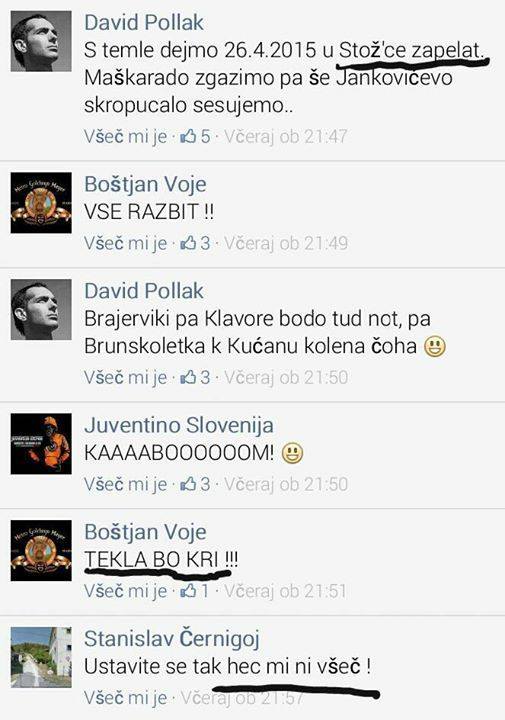Open Juventino Slovenija's profile picture

(41, 444)
